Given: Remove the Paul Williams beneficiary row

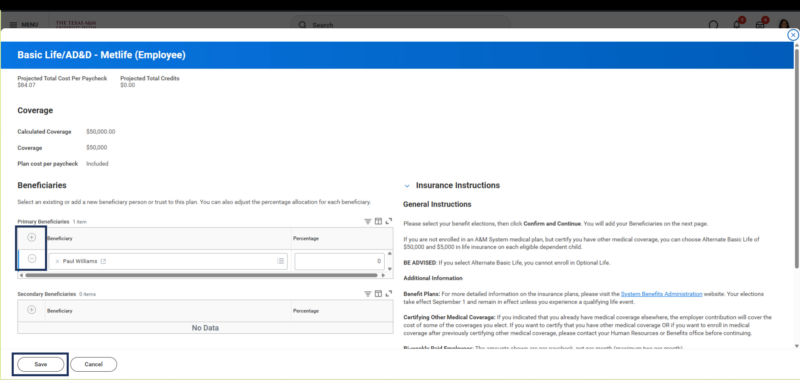Looking at the screenshot, I should click(32, 259).
